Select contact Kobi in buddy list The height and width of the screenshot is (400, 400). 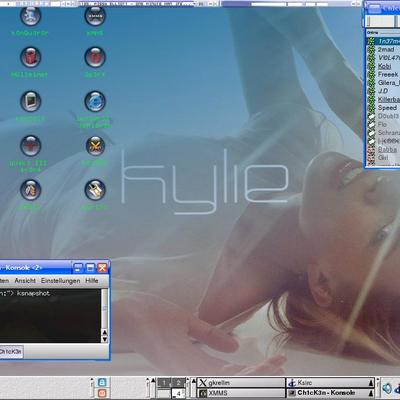click(x=384, y=66)
